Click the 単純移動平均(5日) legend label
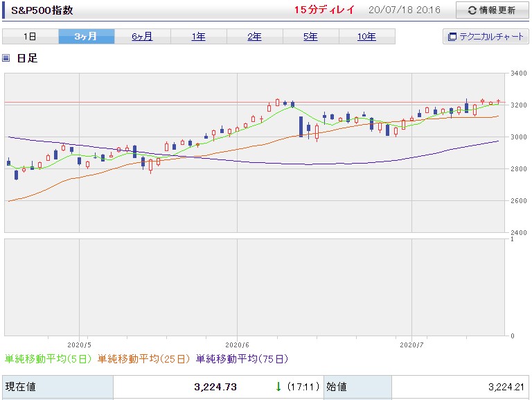 point(48,359)
